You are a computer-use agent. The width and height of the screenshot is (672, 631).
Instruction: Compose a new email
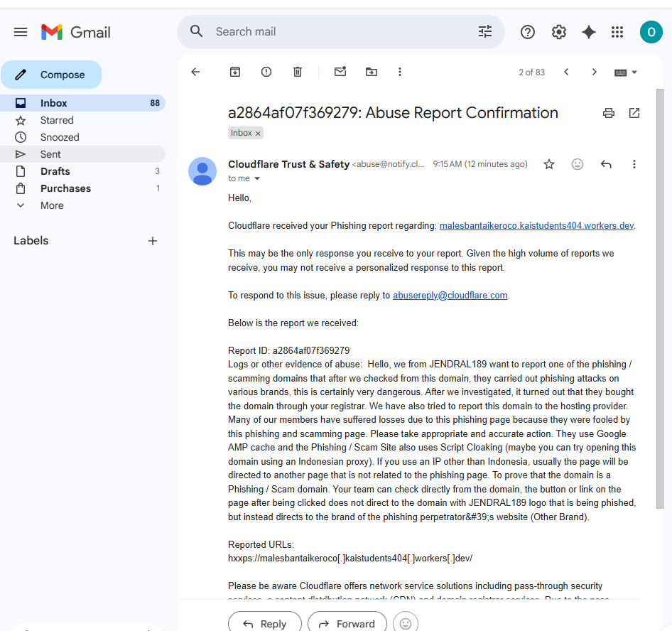(51, 75)
